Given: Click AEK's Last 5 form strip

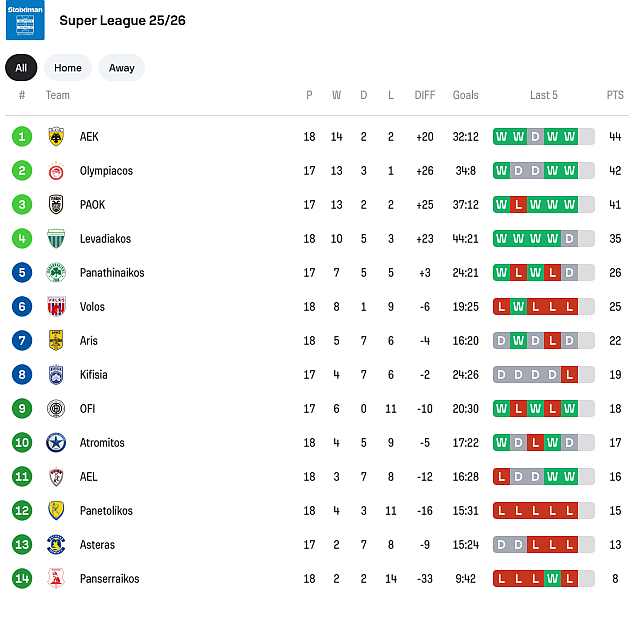Looking at the screenshot, I should [x=543, y=137].
